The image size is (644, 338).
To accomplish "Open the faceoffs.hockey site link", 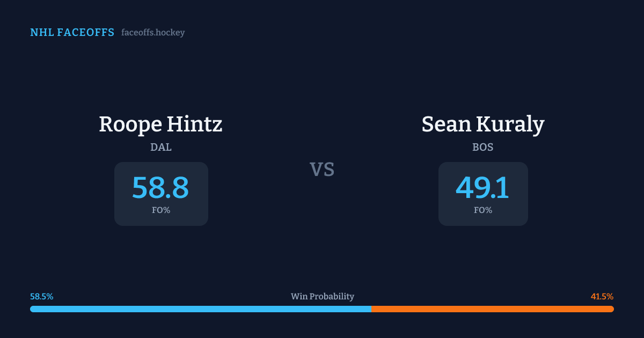I will [x=153, y=33].
